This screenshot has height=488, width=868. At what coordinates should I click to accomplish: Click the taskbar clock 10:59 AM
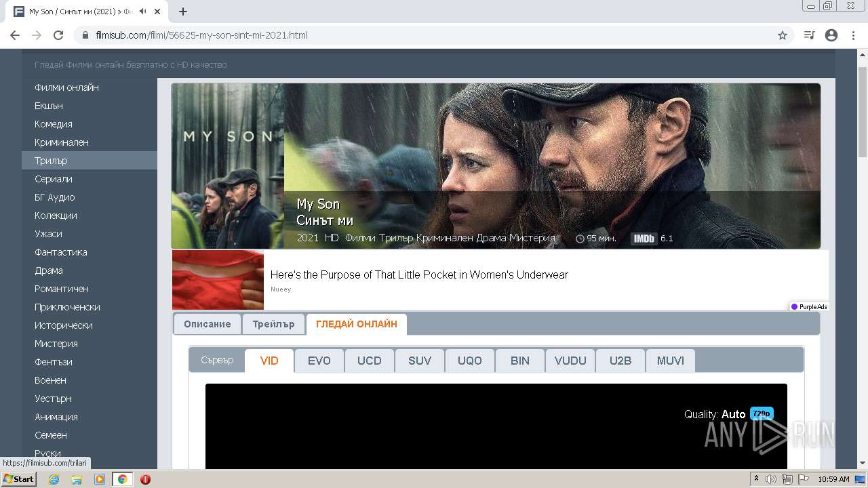click(833, 479)
